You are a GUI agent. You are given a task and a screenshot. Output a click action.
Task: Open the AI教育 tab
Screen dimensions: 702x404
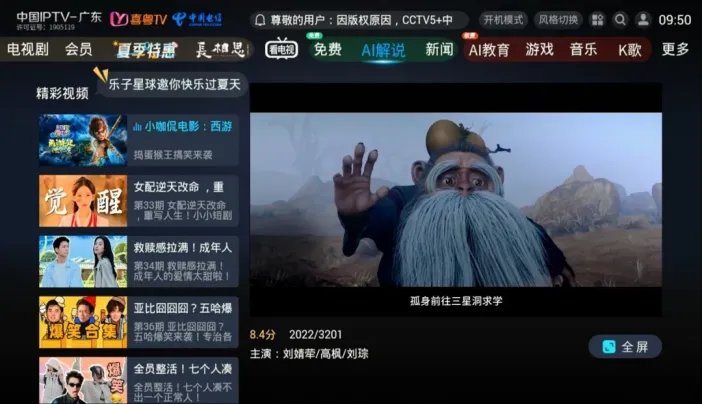pyautogui.click(x=489, y=50)
